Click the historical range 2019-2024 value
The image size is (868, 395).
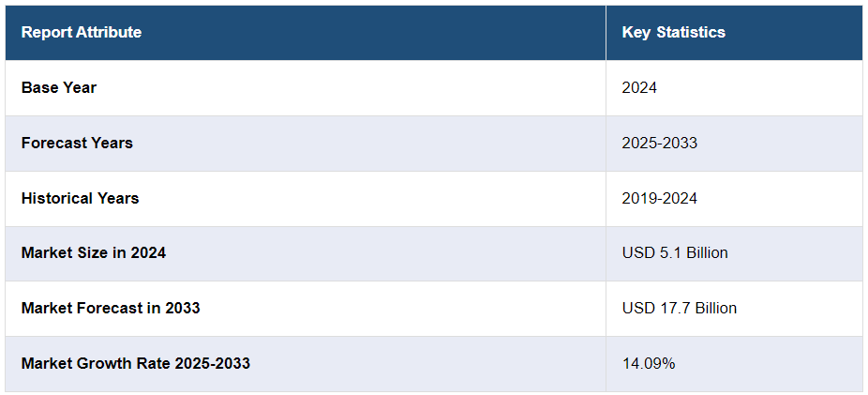659,199
